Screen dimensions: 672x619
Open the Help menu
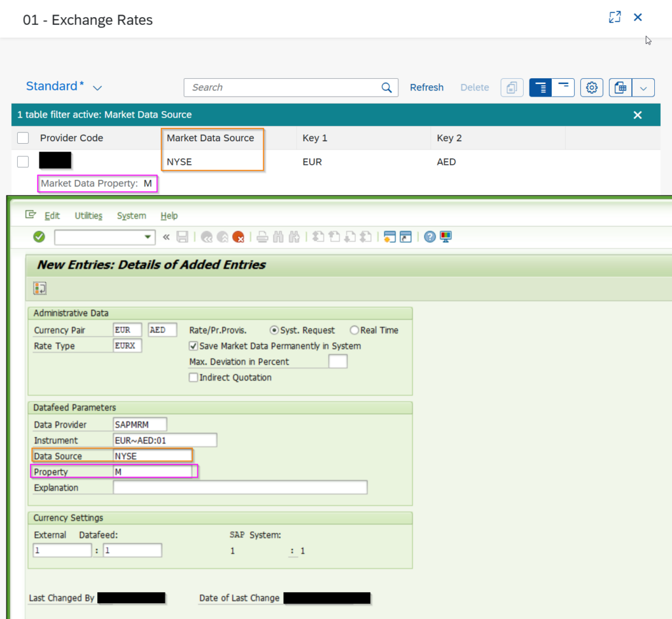point(169,215)
